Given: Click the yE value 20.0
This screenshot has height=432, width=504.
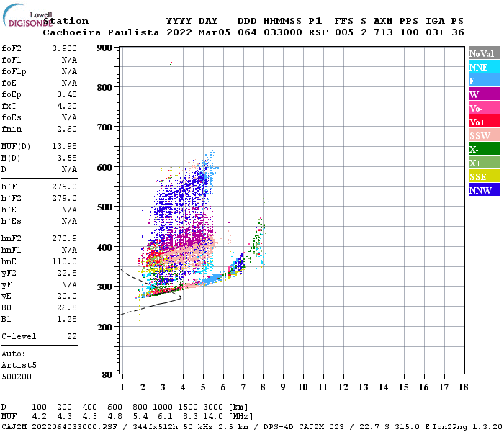Looking at the screenshot, I should tap(67, 297).
